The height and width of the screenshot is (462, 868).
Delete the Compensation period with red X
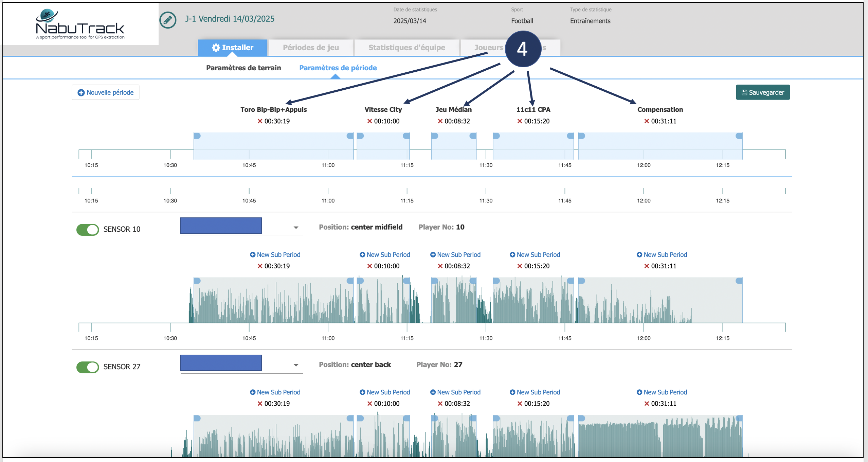tap(647, 121)
